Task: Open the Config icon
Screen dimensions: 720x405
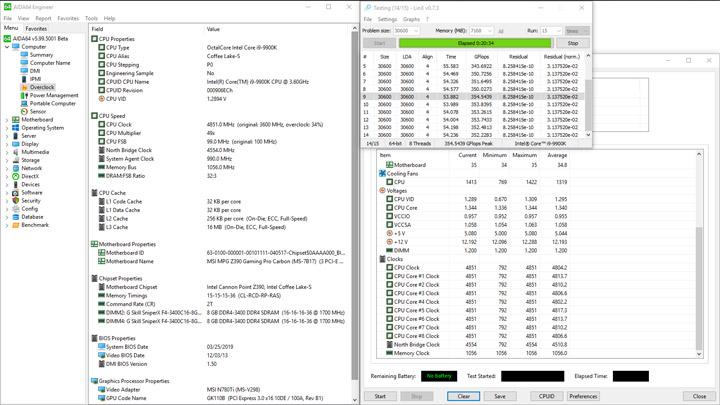Action: 16,209
